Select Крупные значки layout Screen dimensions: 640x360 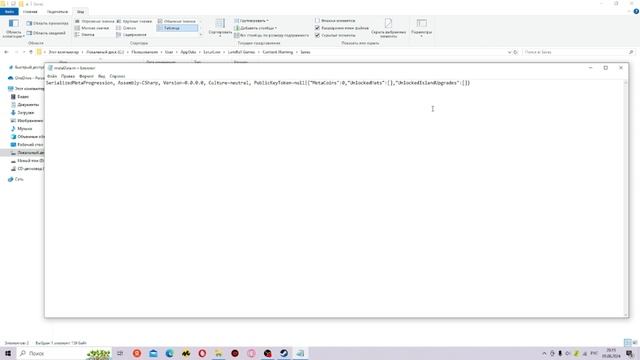pos(134,21)
